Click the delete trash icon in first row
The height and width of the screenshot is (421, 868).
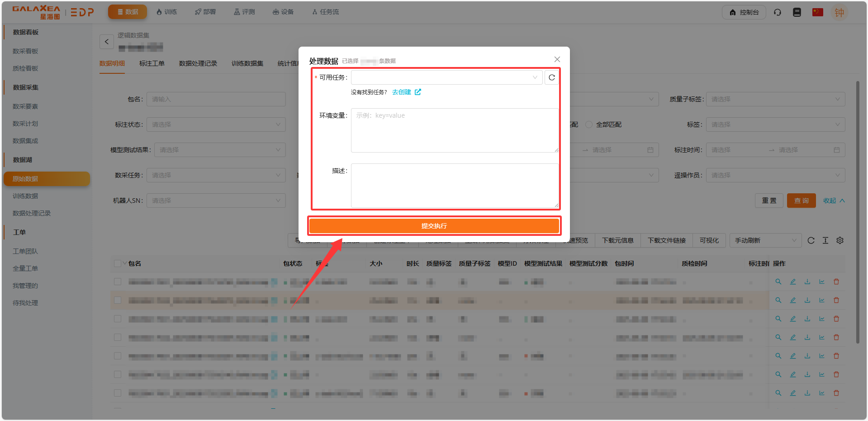coord(836,282)
